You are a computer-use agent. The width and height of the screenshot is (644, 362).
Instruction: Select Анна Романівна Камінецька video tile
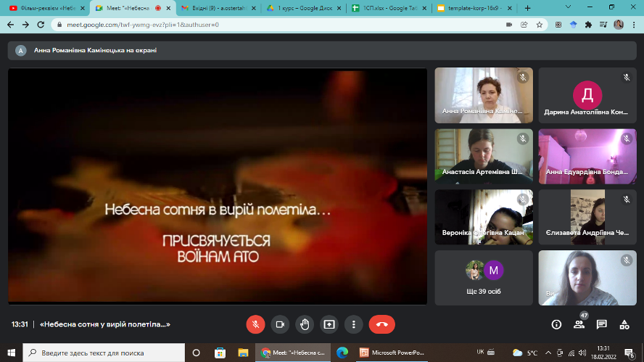tap(484, 95)
